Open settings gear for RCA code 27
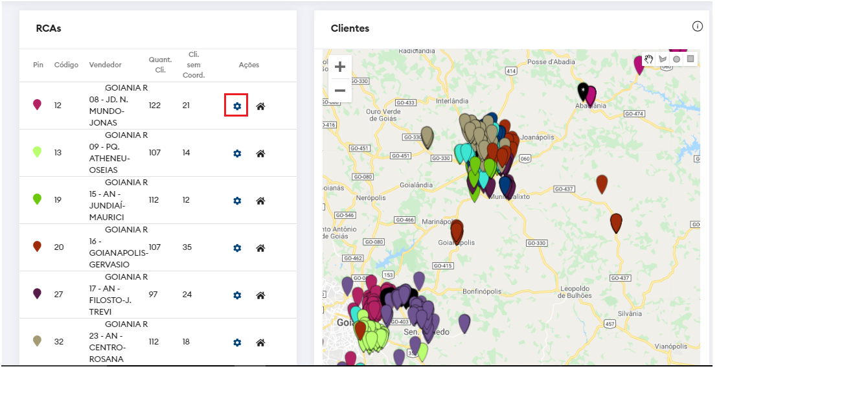 [237, 295]
